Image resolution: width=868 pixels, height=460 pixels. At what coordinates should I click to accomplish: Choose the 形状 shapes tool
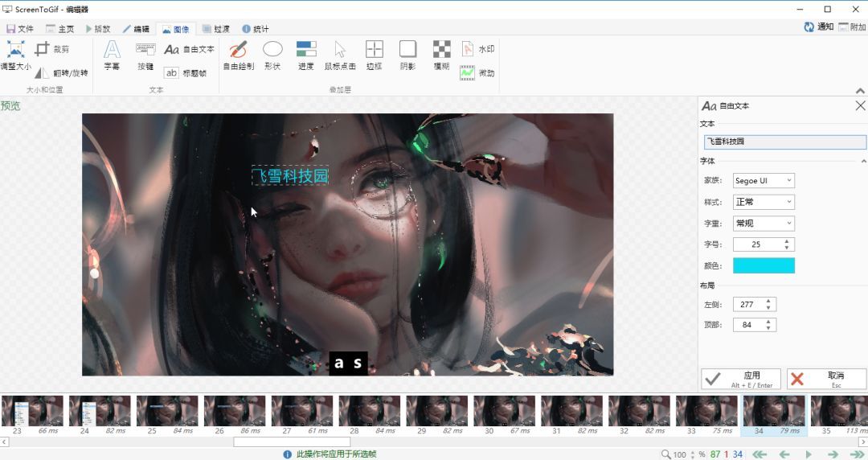click(x=272, y=55)
